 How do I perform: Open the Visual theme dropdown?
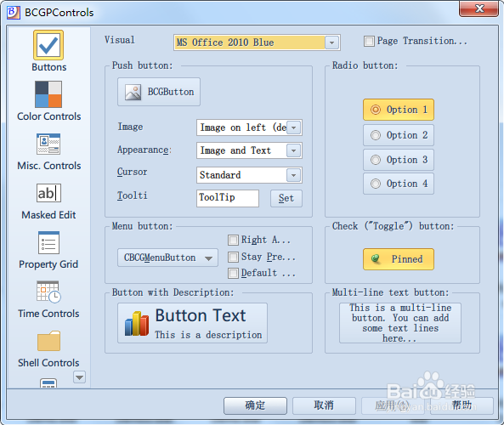tap(332, 42)
